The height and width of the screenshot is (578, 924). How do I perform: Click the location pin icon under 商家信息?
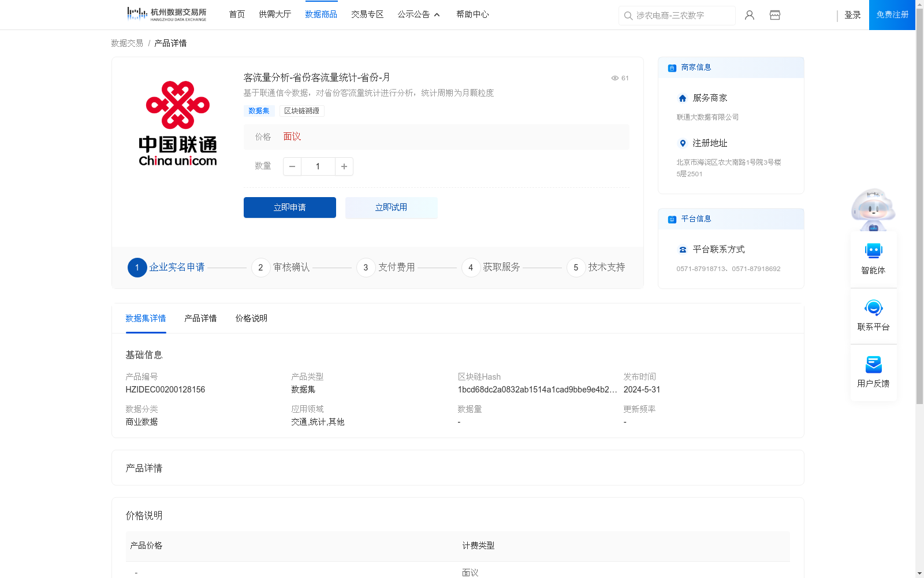tap(682, 143)
